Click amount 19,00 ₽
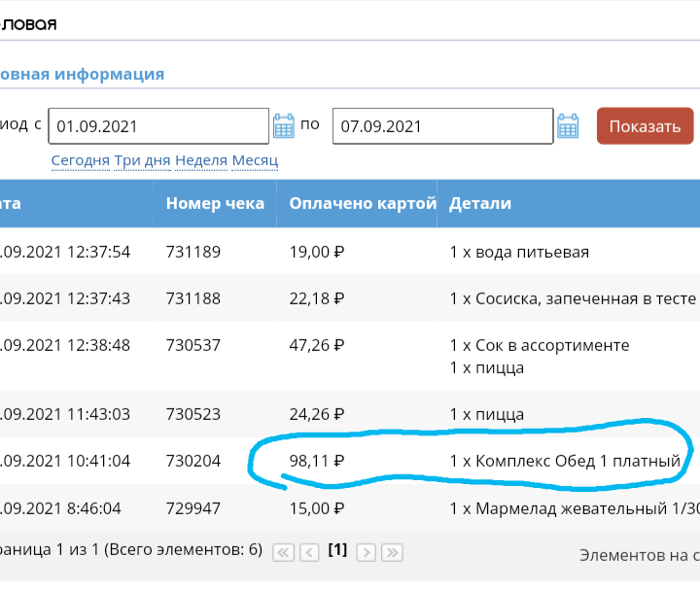 click(x=317, y=252)
